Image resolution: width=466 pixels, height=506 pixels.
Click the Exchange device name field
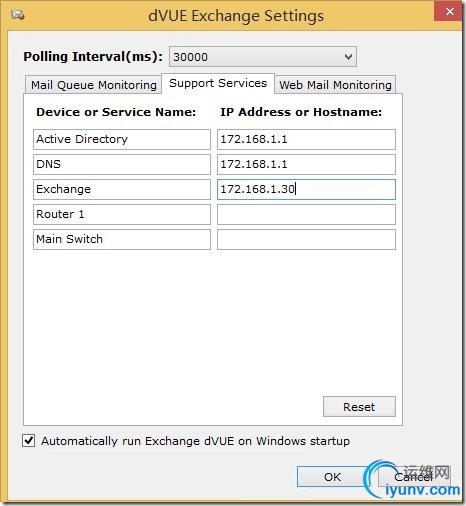[122, 189]
